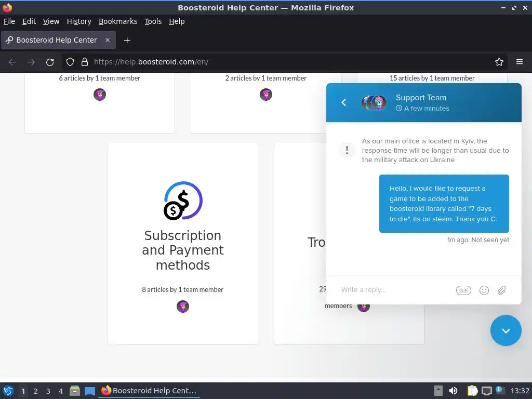
Task: Click the '8 articles by 1 team member' text
Action: [x=183, y=289]
